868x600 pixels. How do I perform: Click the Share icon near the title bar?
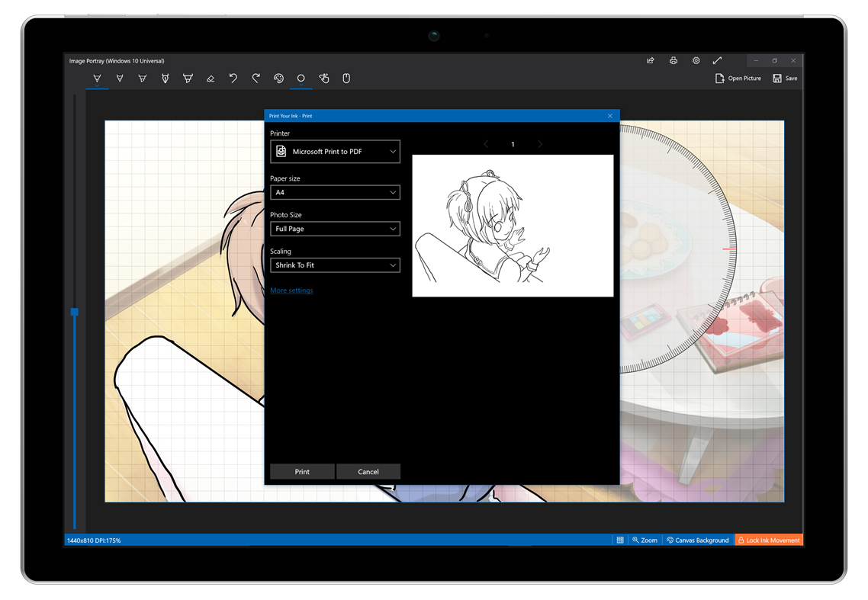coord(650,60)
